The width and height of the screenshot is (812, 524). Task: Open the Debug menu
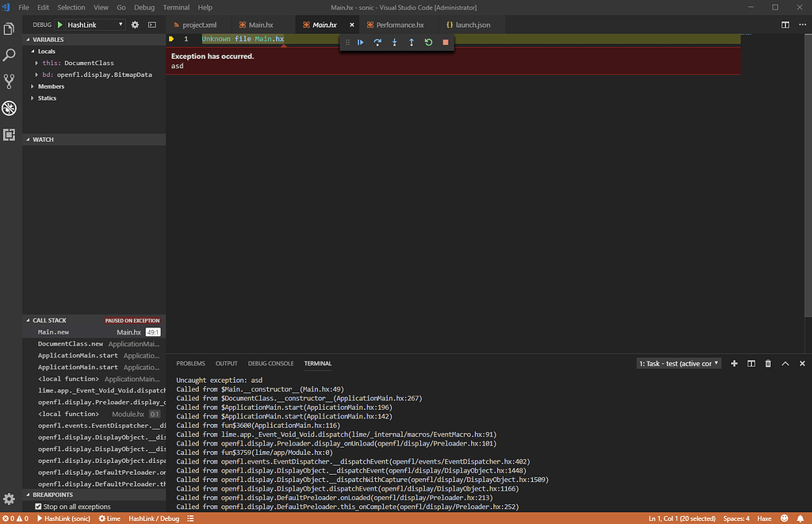click(x=144, y=7)
